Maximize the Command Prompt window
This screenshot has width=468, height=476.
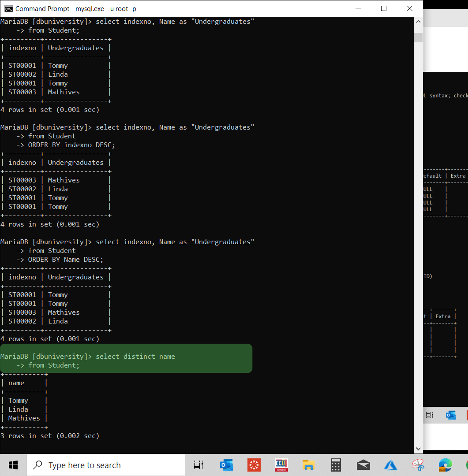384,8
